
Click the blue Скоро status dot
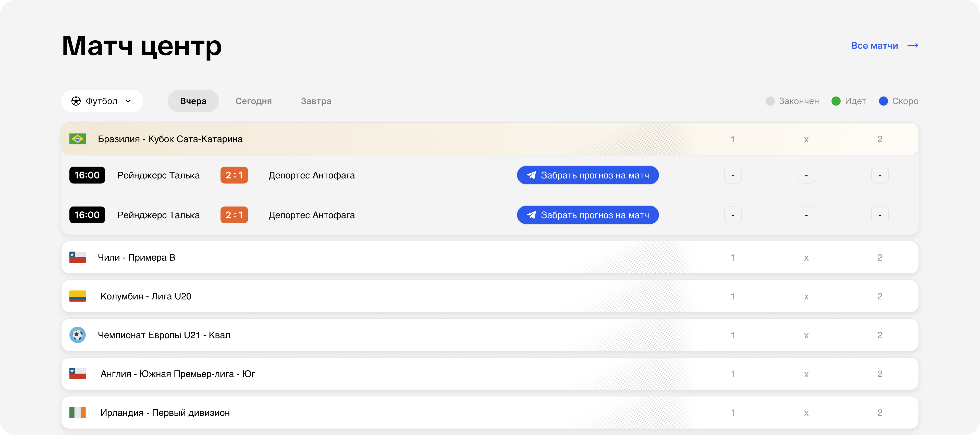click(883, 101)
